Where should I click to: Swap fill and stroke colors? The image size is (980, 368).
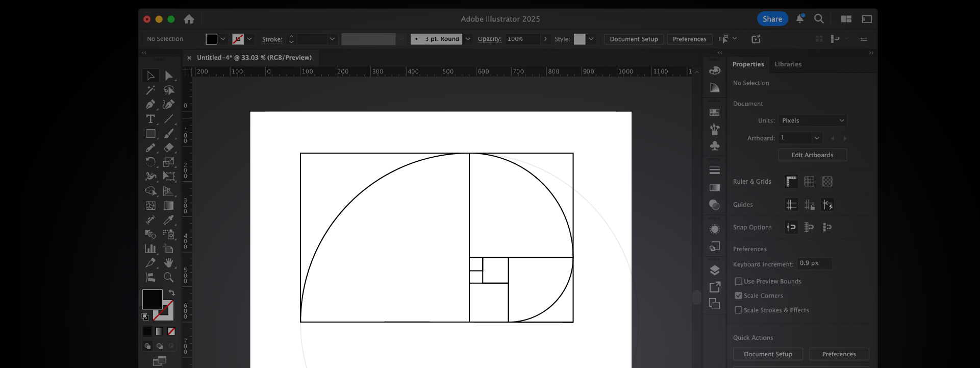[x=172, y=293]
